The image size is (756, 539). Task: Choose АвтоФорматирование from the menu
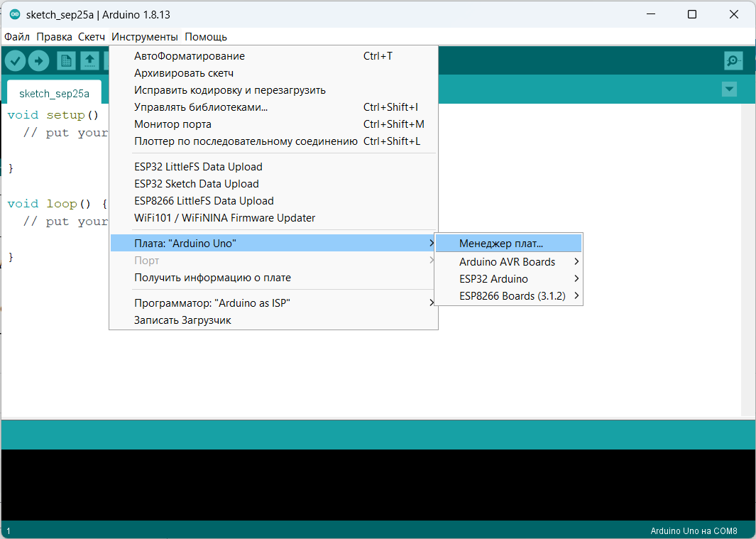[x=273, y=56]
